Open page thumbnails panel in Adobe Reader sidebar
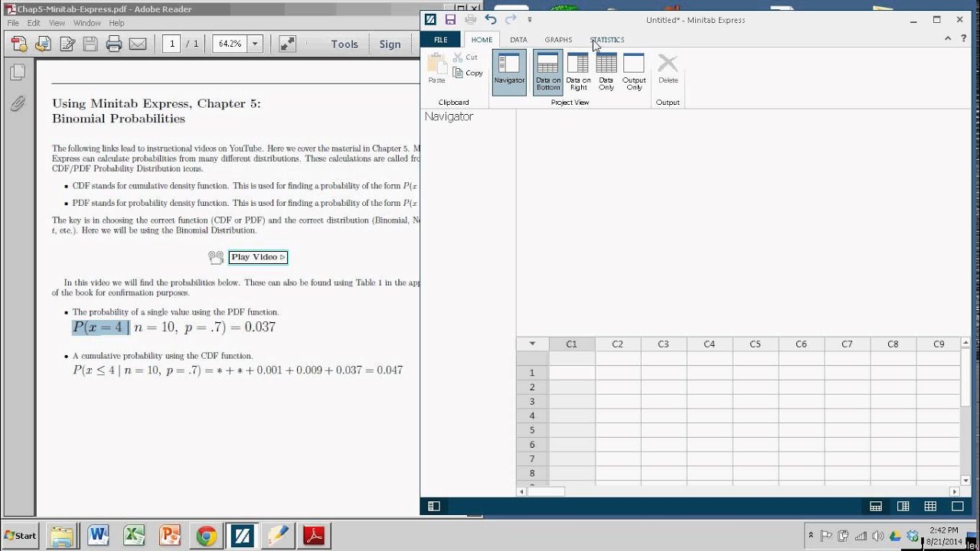Image resolution: width=980 pixels, height=551 pixels. pos(17,72)
